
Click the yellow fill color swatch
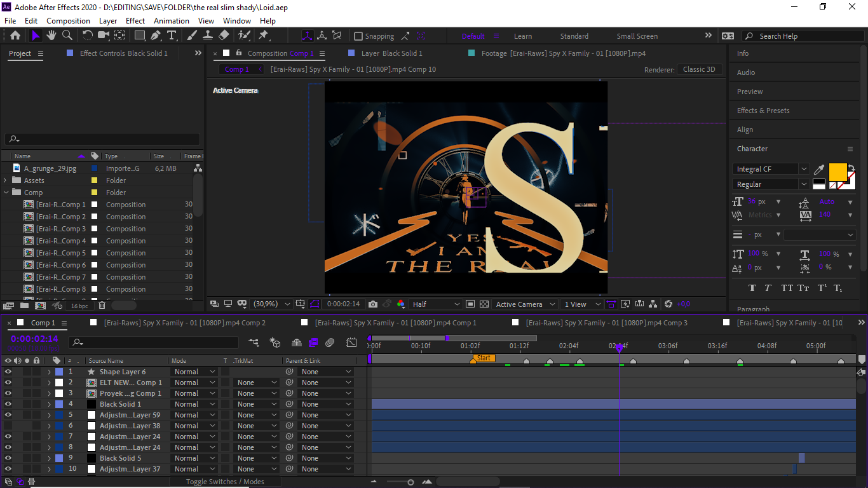point(837,172)
